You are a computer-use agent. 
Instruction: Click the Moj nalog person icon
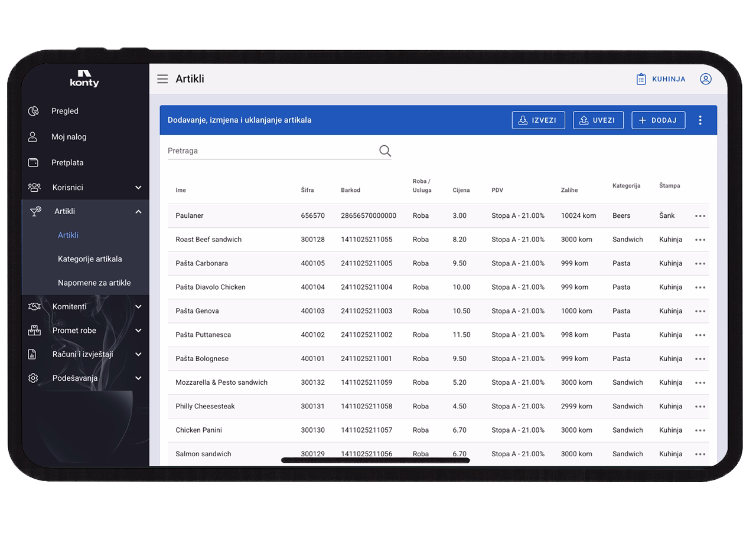click(x=33, y=137)
